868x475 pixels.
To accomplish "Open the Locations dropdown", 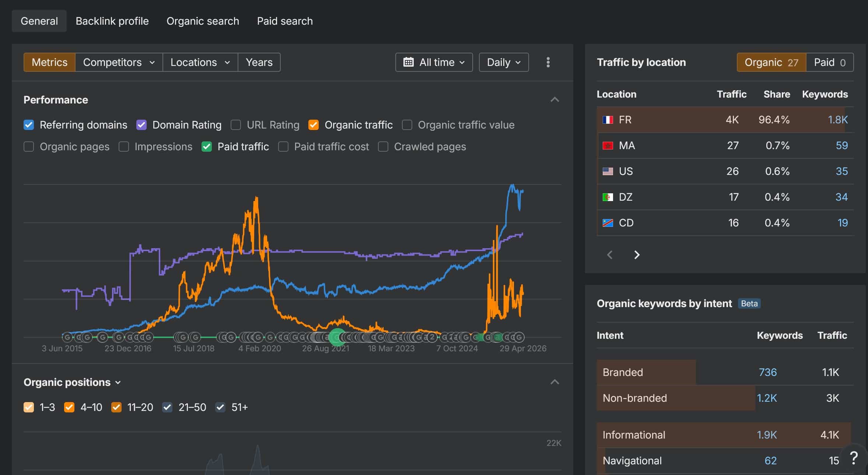I will pyautogui.click(x=200, y=62).
